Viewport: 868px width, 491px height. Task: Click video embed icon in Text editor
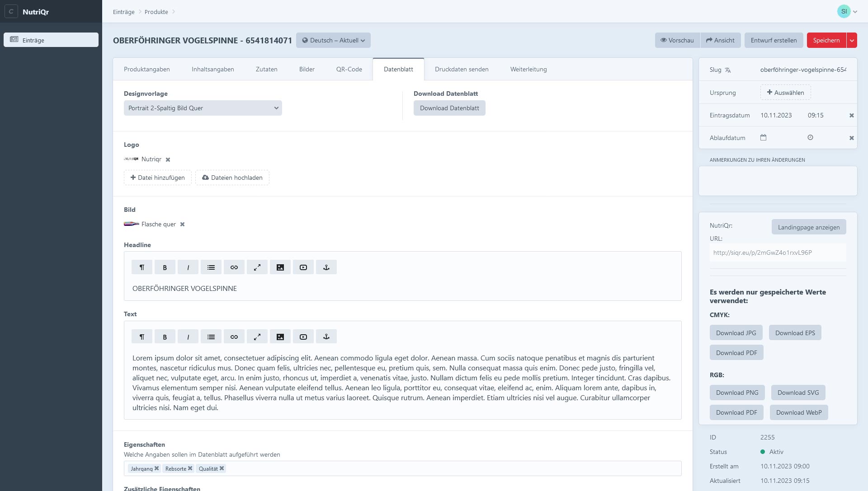[303, 337]
